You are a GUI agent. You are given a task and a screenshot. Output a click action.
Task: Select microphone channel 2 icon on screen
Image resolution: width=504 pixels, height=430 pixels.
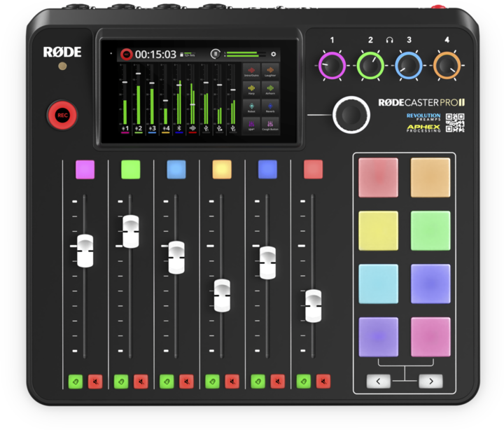click(x=139, y=129)
